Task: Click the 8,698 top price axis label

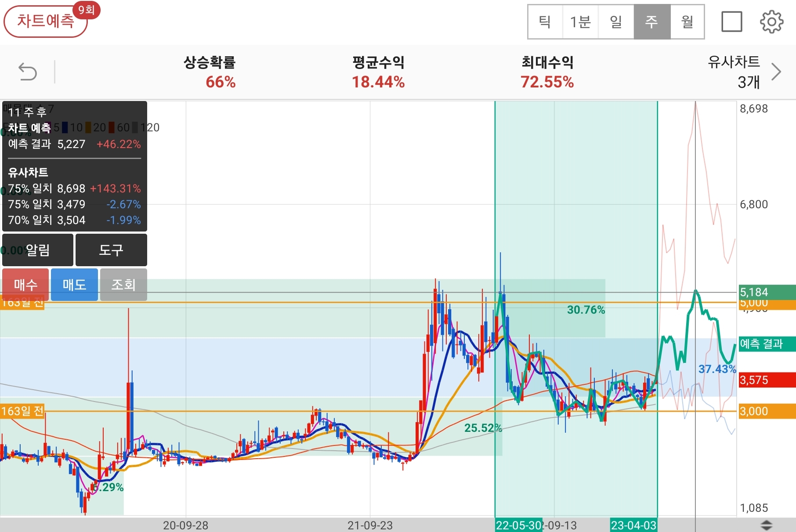Action: point(754,109)
